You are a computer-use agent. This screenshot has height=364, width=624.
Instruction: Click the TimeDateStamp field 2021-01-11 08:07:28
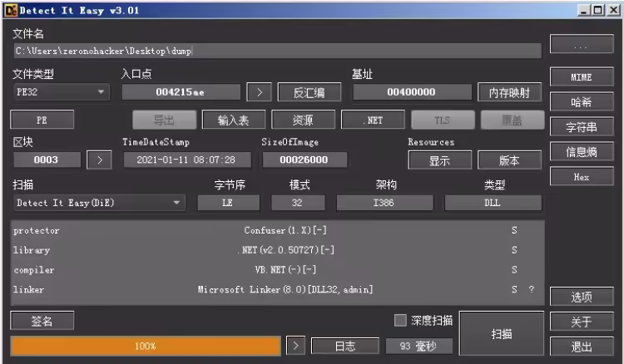click(x=187, y=160)
